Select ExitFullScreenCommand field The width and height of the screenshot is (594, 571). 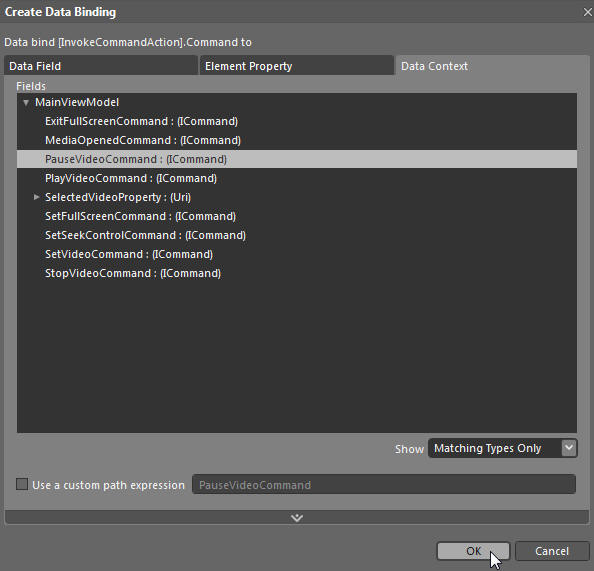pyautogui.click(x=297, y=121)
